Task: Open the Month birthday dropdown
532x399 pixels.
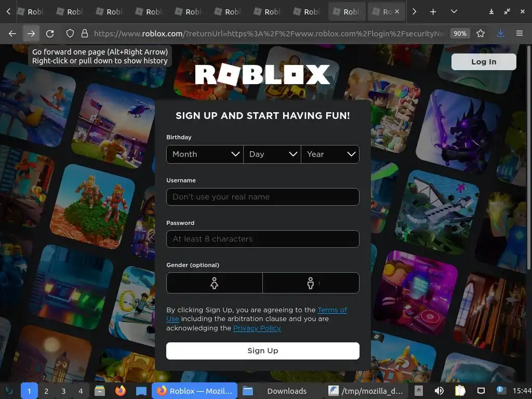Action: [x=205, y=154]
